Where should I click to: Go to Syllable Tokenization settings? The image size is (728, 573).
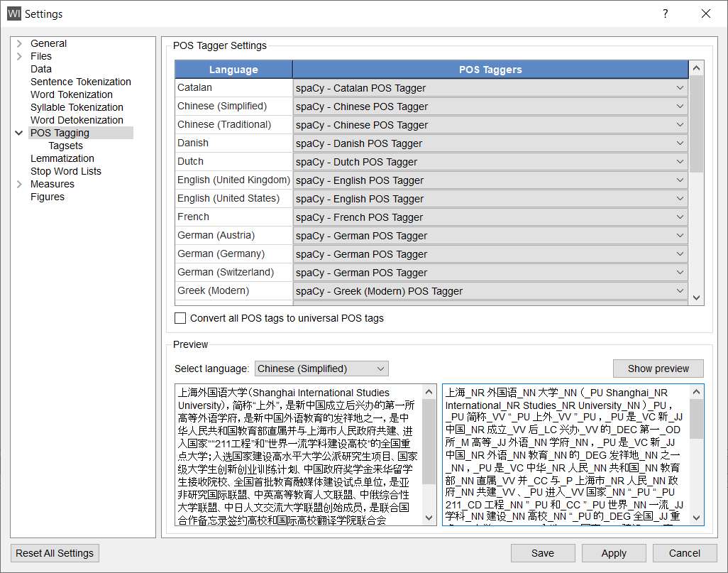(77, 107)
